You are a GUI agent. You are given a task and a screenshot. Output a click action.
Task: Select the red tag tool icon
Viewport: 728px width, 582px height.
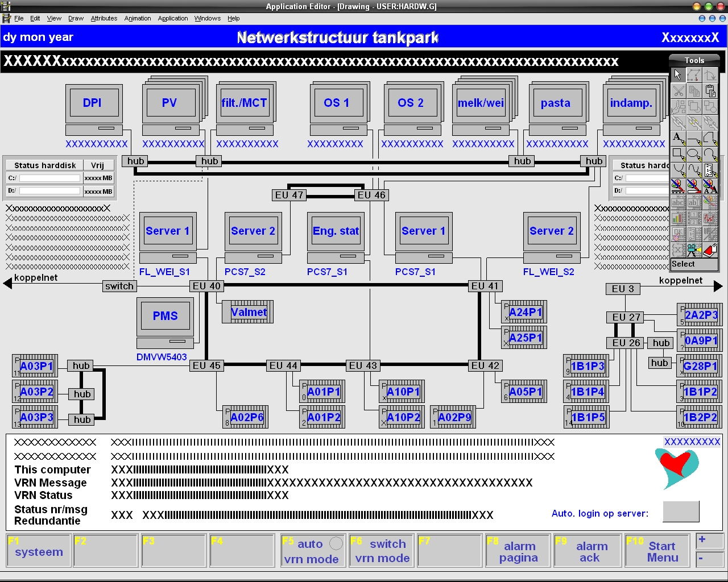point(710,250)
